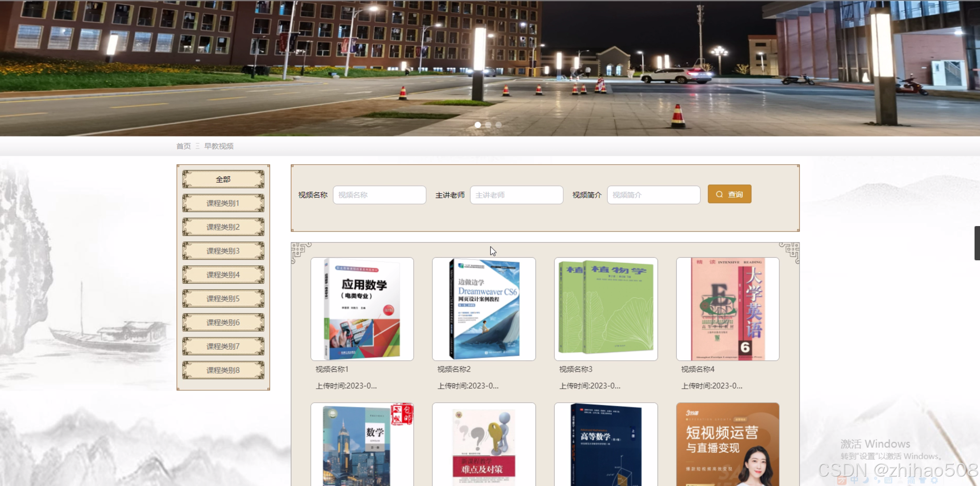Open 课程类别5 category
The width and height of the screenshot is (980, 486).
point(223,298)
